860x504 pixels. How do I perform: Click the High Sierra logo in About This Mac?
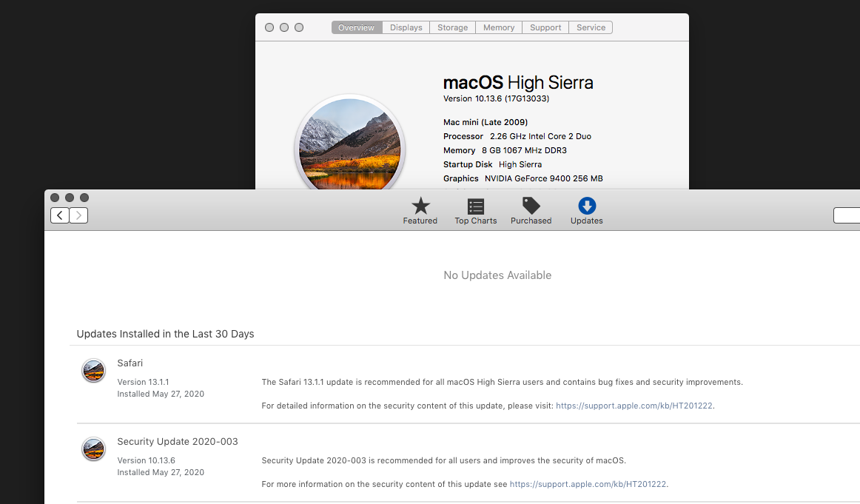pos(350,144)
